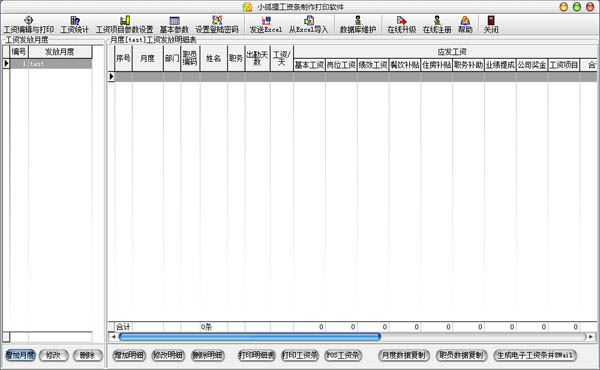This screenshot has width=600, height=370.
Task: Click the 合计 footer cell
Action: tap(123, 327)
